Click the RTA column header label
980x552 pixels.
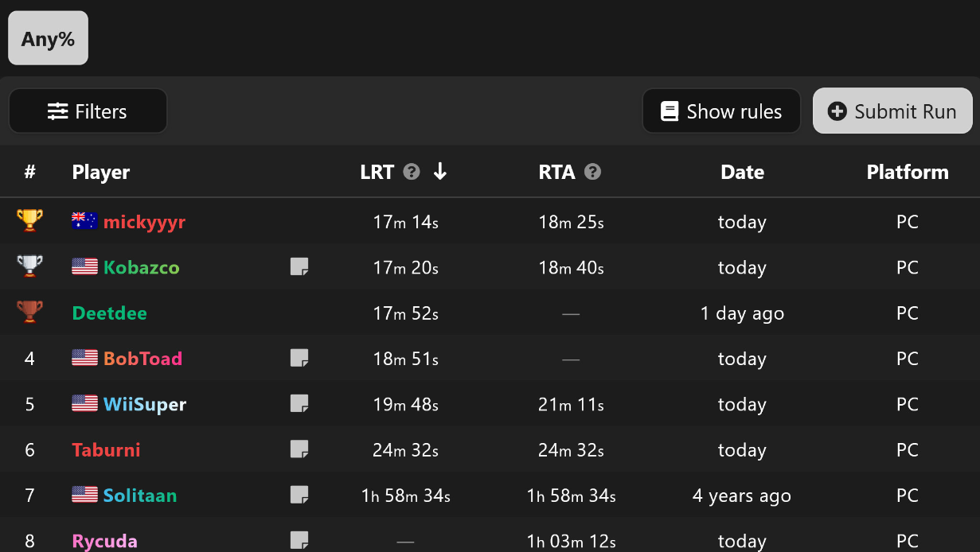(556, 173)
